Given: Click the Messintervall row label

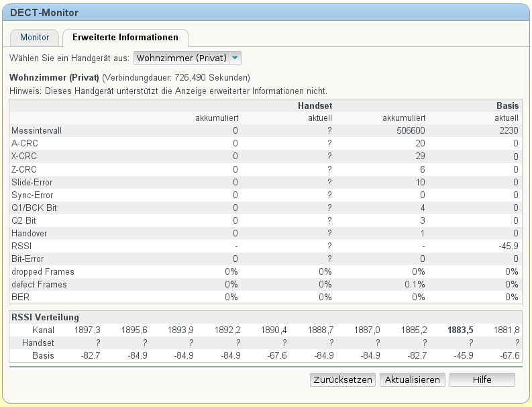Looking at the screenshot, I should 37,131.
